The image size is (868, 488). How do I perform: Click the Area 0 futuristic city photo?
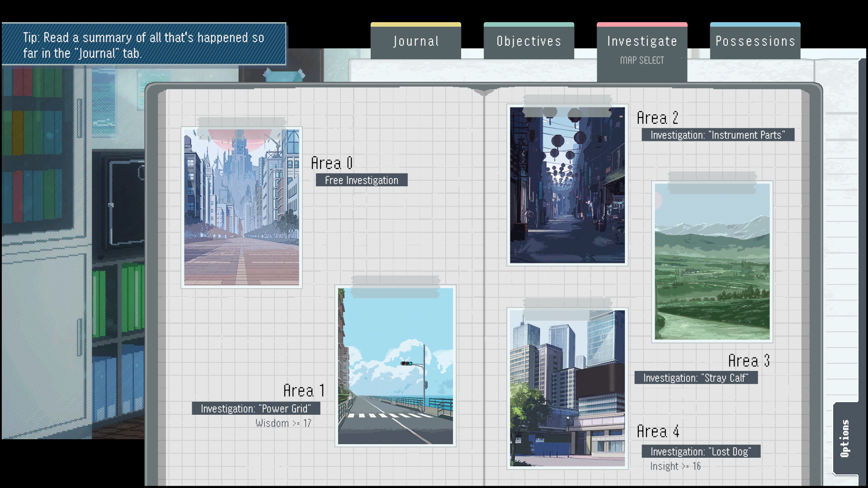[241, 207]
